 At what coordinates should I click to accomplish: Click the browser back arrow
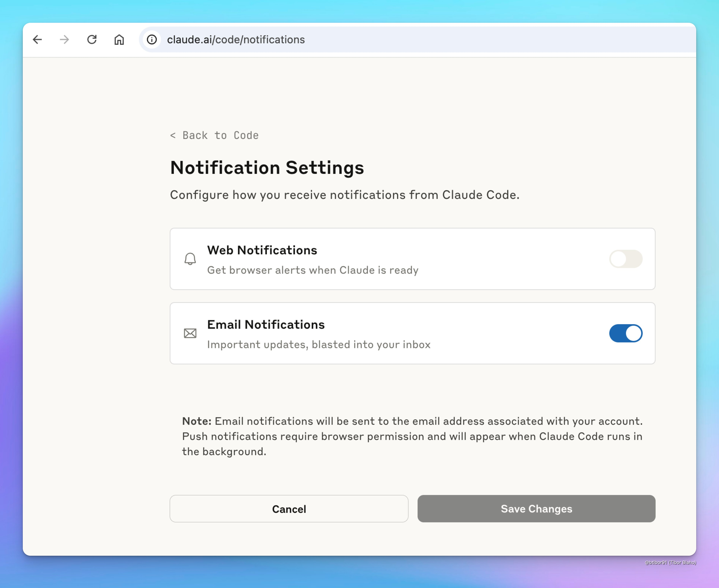(x=37, y=40)
